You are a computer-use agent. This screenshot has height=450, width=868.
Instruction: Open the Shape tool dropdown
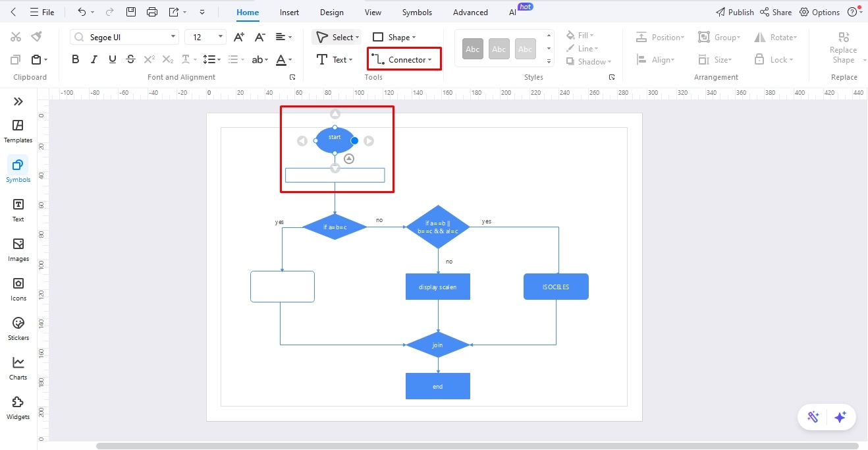[x=394, y=38]
